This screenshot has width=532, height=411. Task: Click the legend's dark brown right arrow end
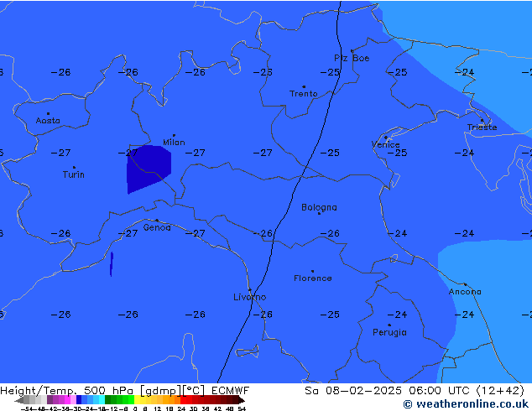[241, 400]
